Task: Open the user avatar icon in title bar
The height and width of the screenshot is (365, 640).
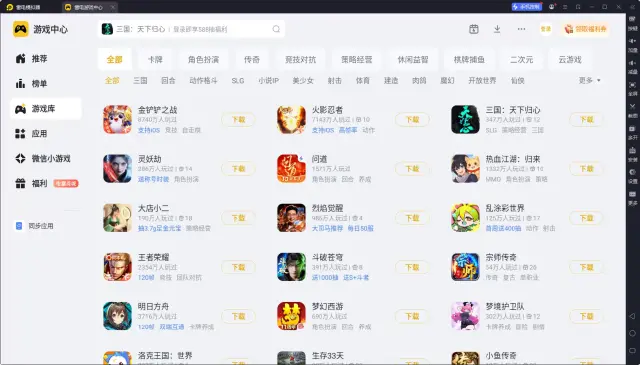Action: point(552,7)
